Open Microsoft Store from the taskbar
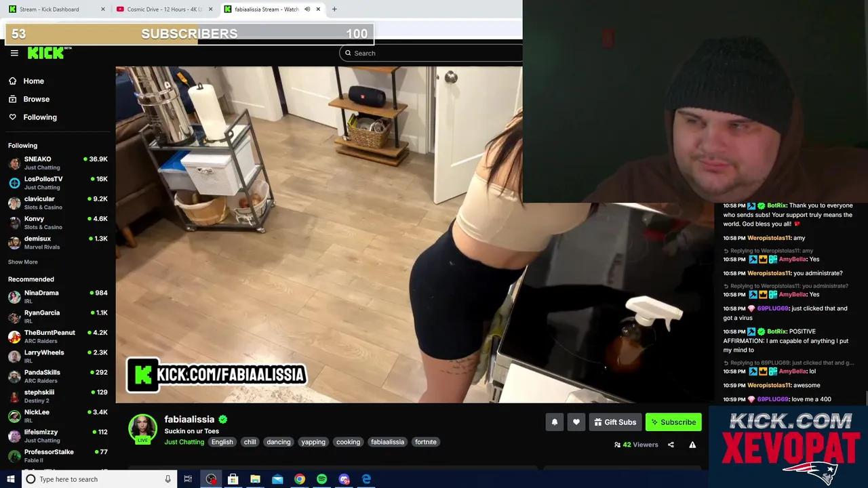The width and height of the screenshot is (868, 488). [x=233, y=479]
